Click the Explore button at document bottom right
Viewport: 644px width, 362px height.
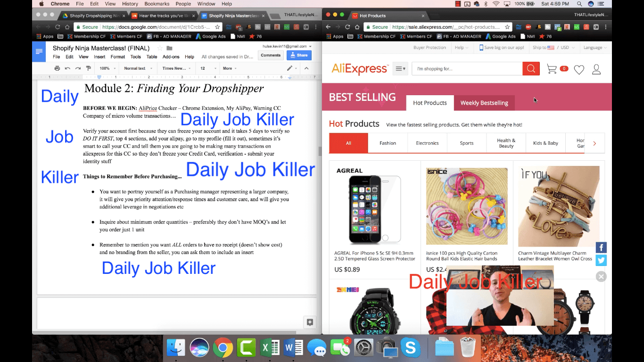point(310,322)
